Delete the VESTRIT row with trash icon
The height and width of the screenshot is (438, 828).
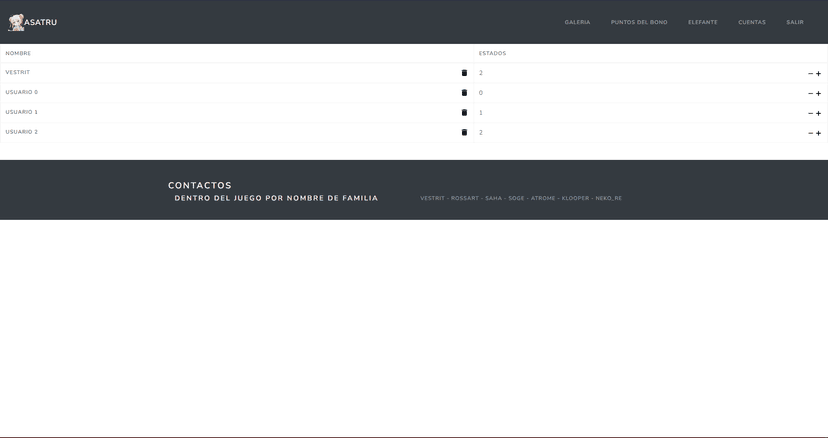(464, 73)
